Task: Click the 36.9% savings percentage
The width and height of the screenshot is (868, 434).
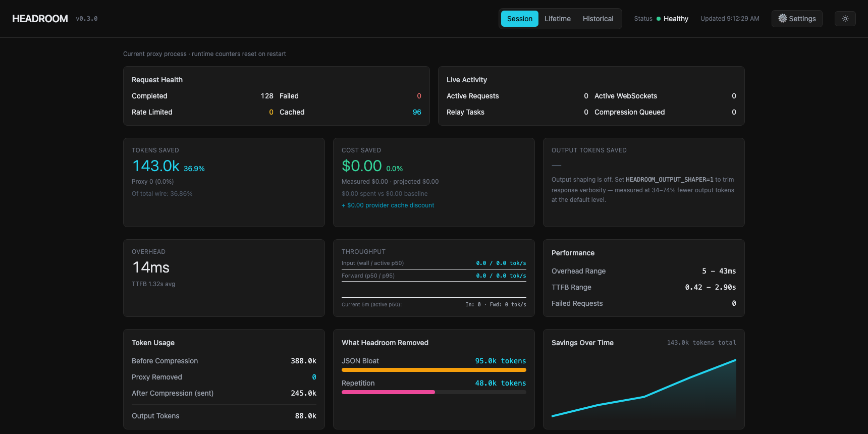Action: pyautogui.click(x=194, y=169)
